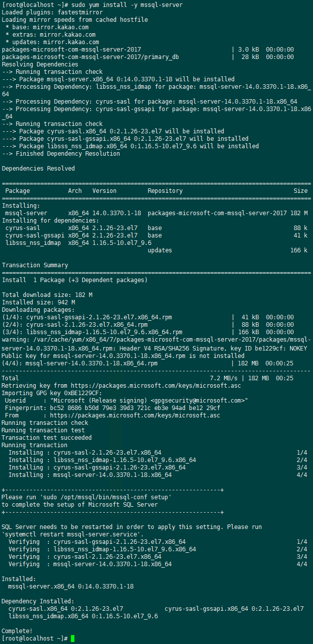Screen dimensions: 313x644
Task: Click the "Transaction test succeeded" line
Action: click(47, 438)
